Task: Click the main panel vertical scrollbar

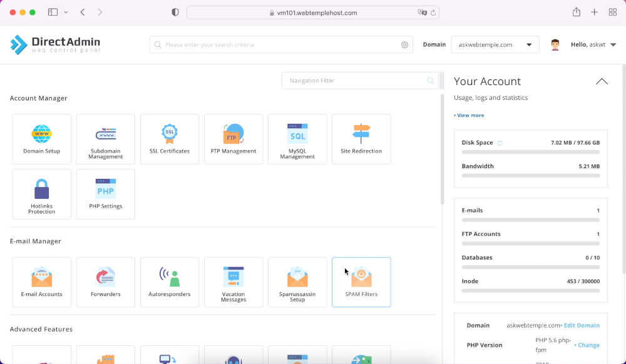Action: click(x=442, y=149)
